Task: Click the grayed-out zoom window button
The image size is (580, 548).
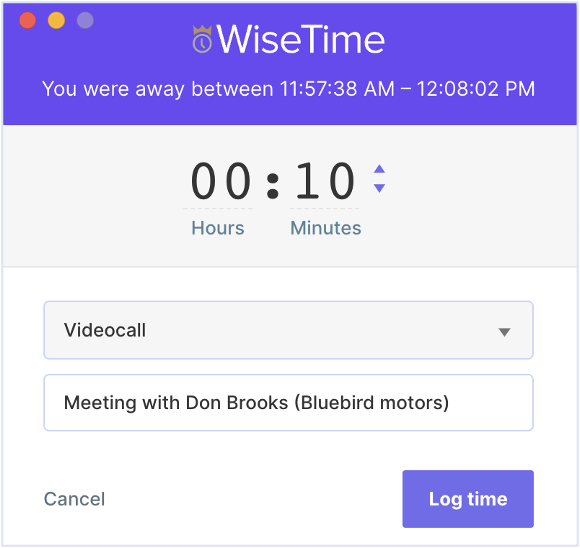Action: [85, 20]
